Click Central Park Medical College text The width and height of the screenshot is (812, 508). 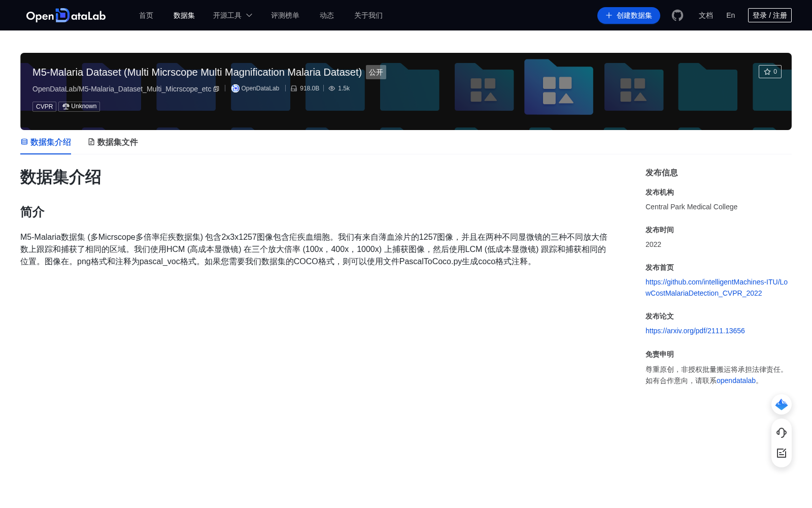pos(691,207)
